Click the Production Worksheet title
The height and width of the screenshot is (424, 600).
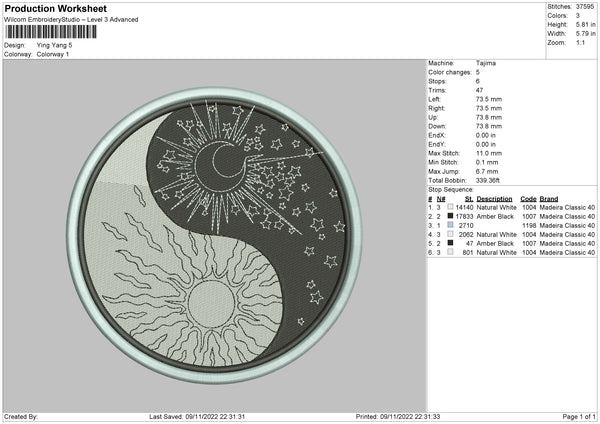point(55,9)
